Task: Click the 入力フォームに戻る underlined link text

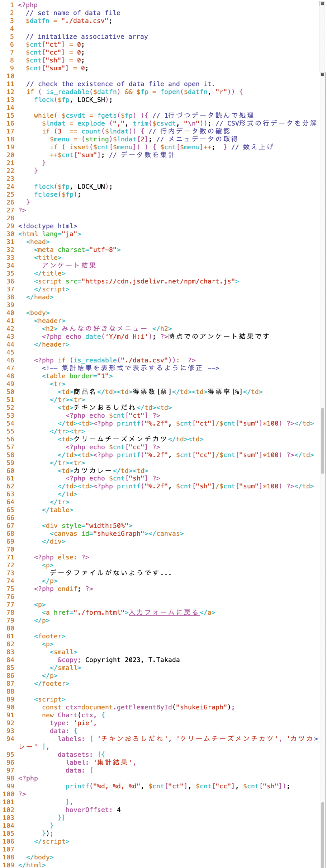Action: (x=164, y=613)
